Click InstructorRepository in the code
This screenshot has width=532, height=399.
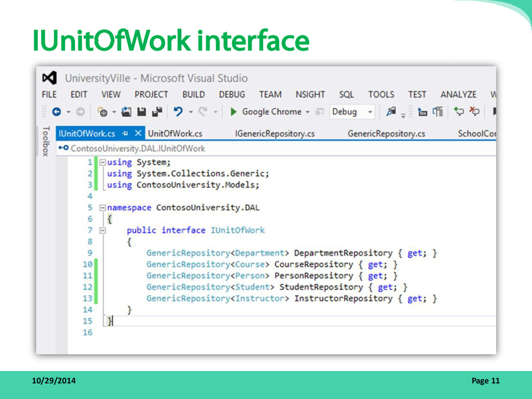pyautogui.click(x=343, y=299)
